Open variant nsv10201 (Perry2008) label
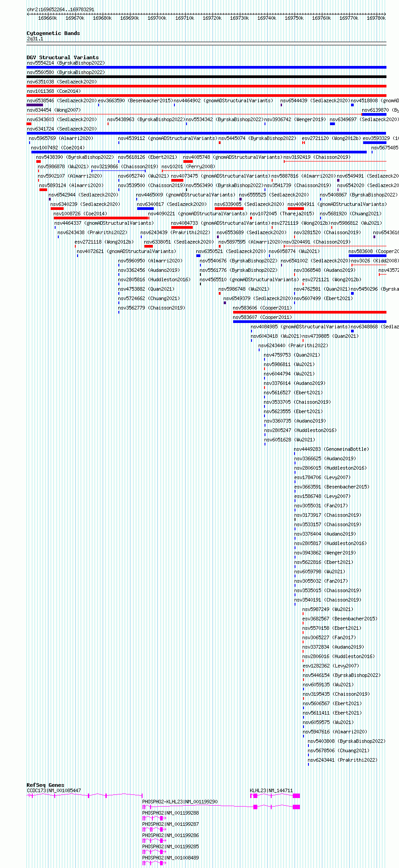The width and height of the screenshot is (399, 868). 188,166
